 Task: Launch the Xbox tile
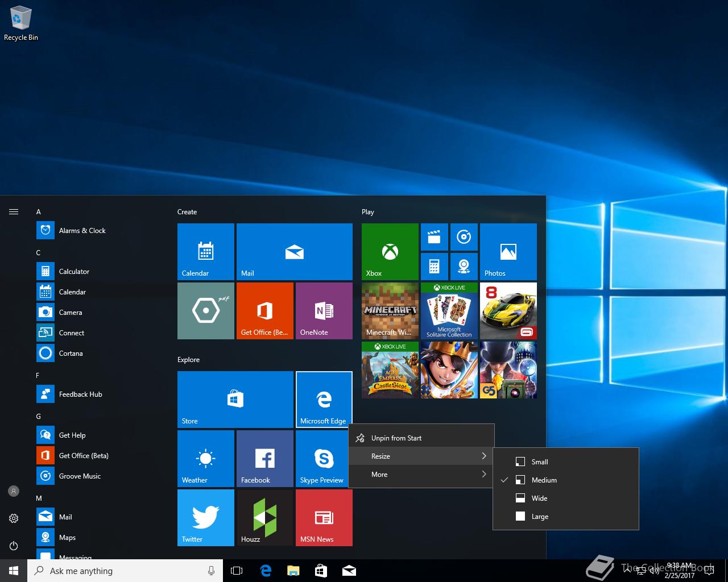[x=390, y=252]
